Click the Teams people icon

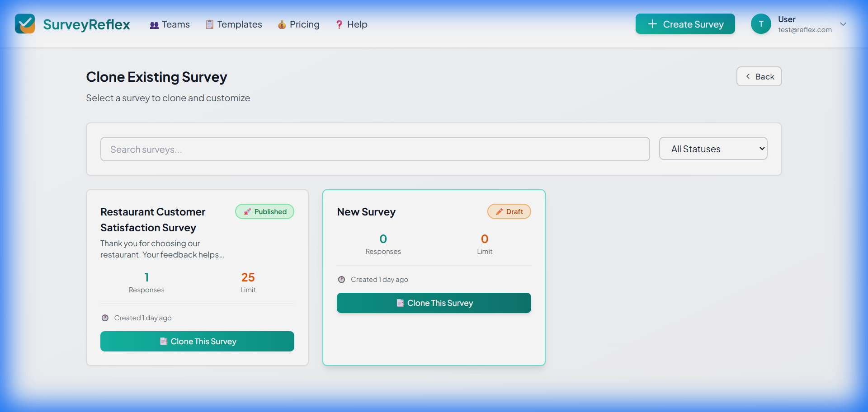[154, 25]
